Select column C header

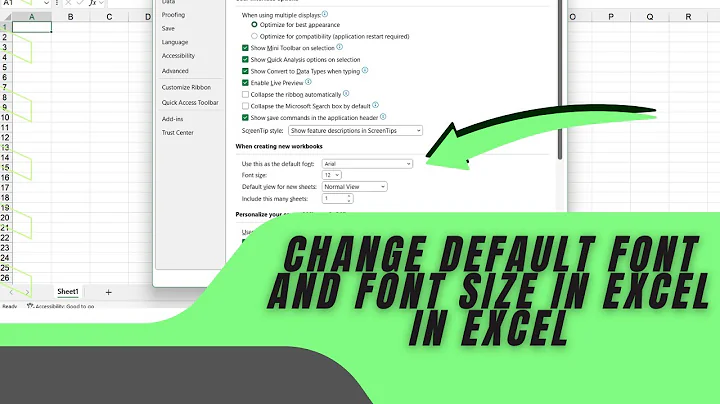(x=109, y=17)
